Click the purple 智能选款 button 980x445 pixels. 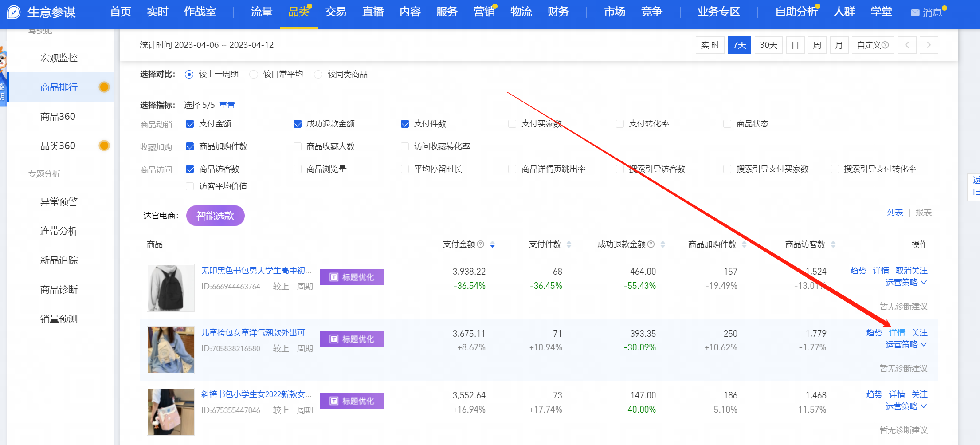pos(215,216)
